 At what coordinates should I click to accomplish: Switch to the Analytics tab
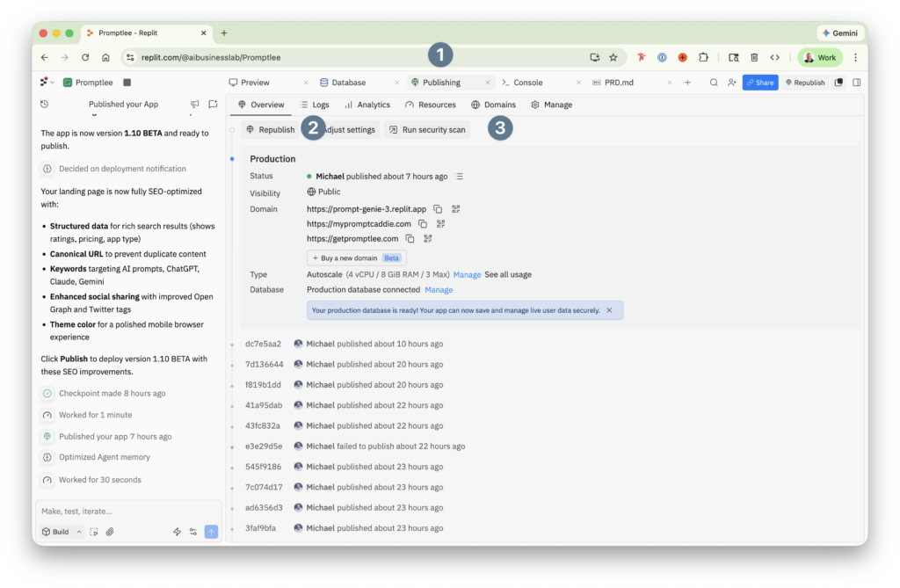(367, 105)
